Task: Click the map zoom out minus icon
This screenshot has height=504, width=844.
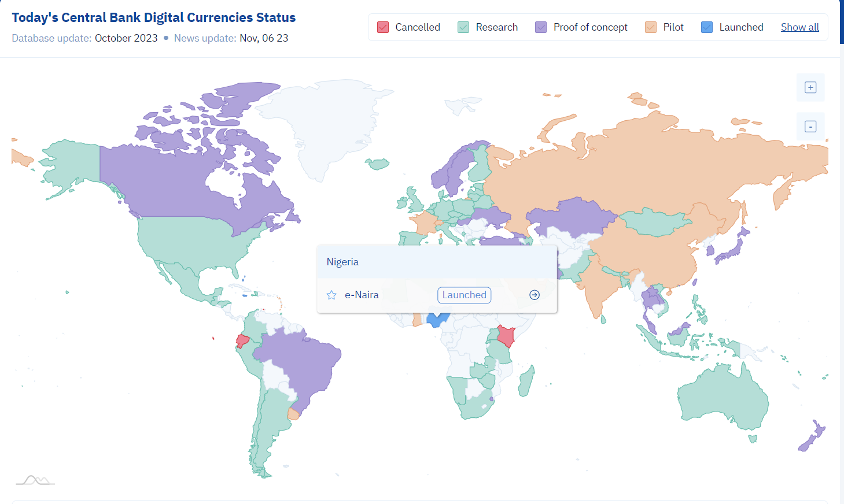Action: pyautogui.click(x=810, y=127)
